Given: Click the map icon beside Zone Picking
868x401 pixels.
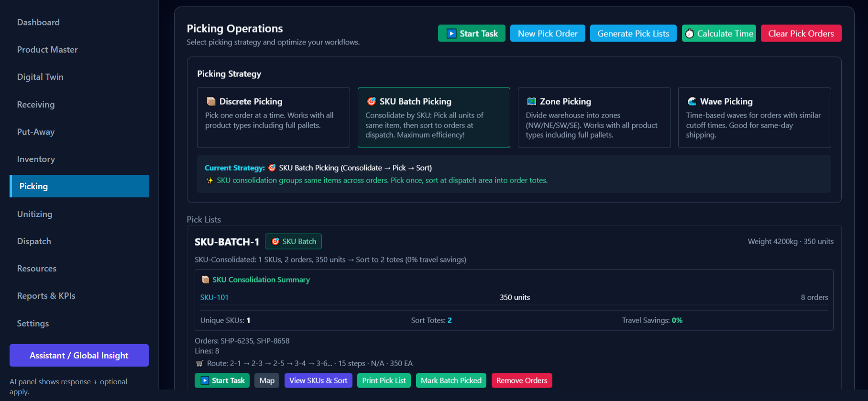Looking at the screenshot, I should [531, 101].
